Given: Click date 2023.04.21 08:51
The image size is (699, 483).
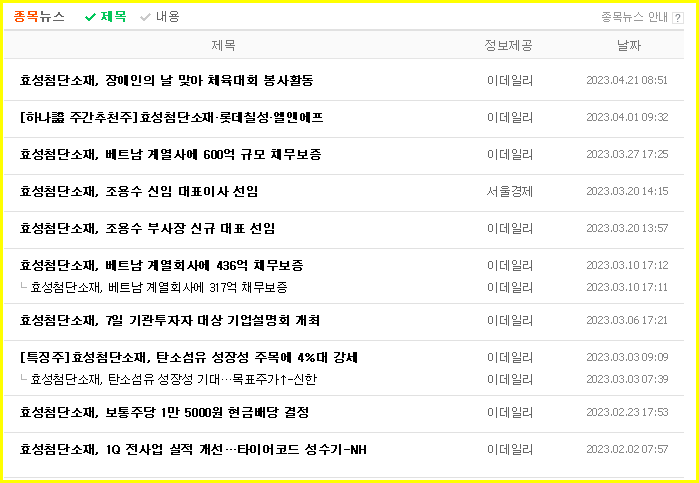Looking at the screenshot, I should click(627, 80).
